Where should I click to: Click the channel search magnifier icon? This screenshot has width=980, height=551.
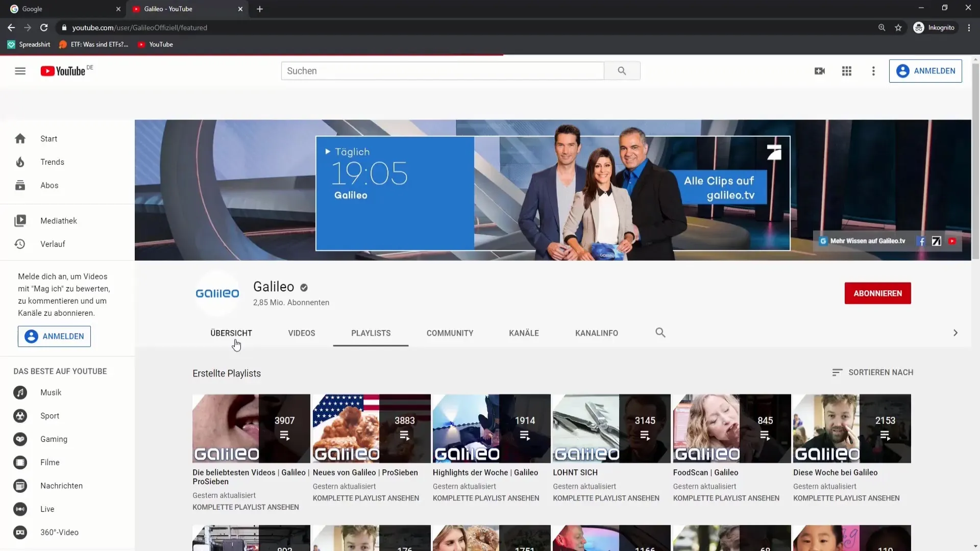click(660, 333)
